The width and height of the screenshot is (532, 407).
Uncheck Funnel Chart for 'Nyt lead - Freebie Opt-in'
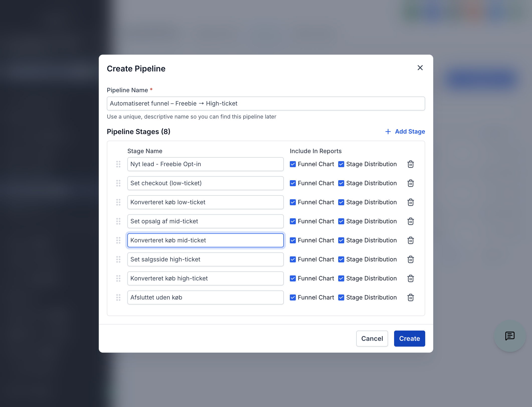[x=293, y=164]
